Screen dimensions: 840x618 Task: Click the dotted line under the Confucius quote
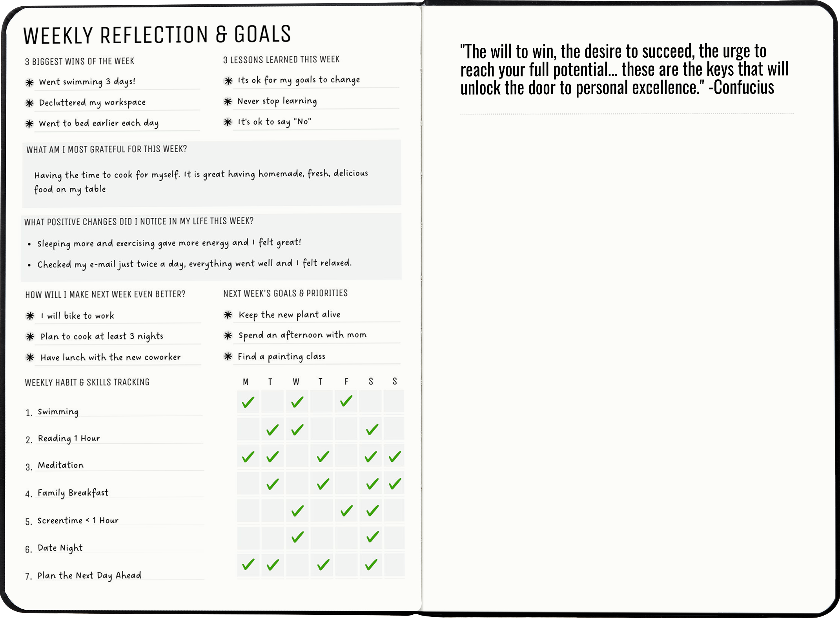[x=627, y=114]
